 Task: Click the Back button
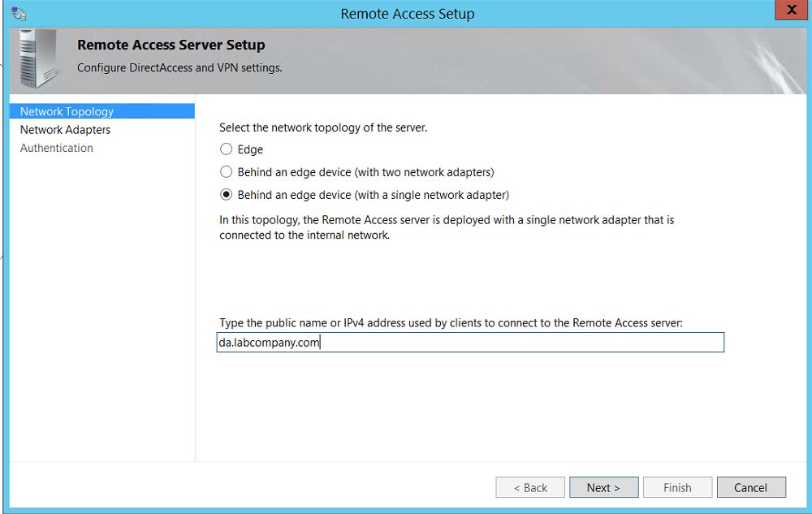point(529,487)
